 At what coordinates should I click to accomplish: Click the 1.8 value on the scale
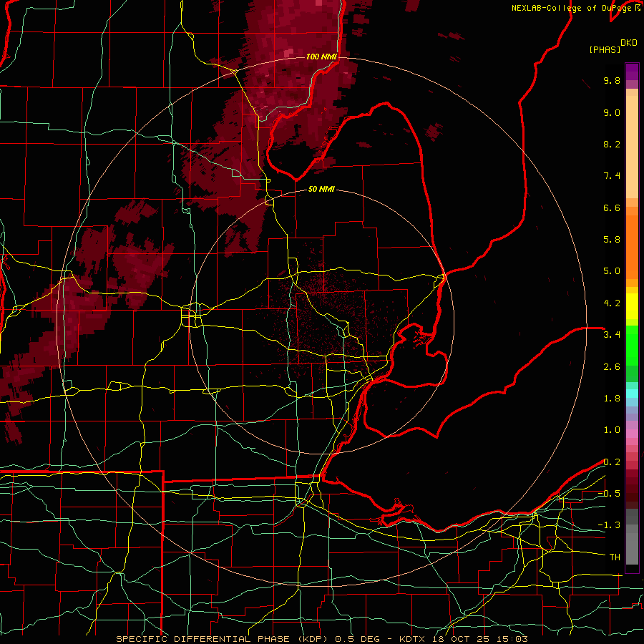612,399
